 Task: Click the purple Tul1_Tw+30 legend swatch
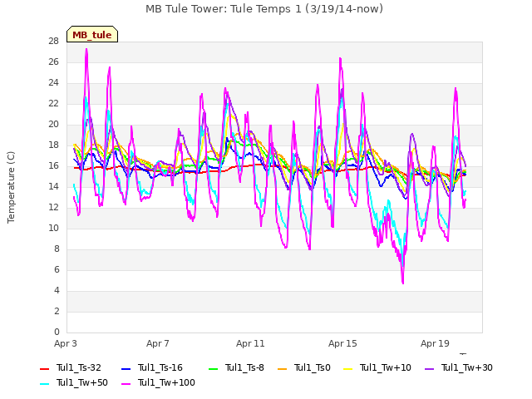(429, 369)
